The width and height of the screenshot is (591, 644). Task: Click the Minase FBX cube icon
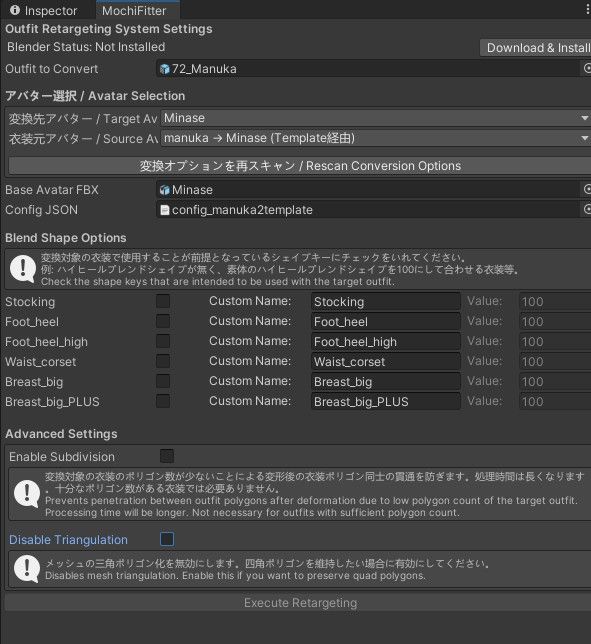[165, 190]
